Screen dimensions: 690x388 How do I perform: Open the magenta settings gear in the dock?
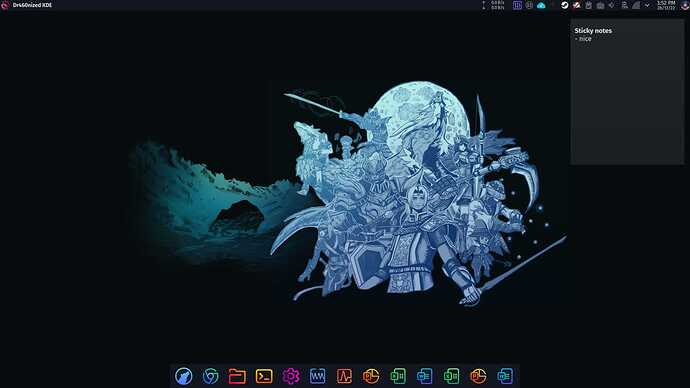[x=291, y=376]
